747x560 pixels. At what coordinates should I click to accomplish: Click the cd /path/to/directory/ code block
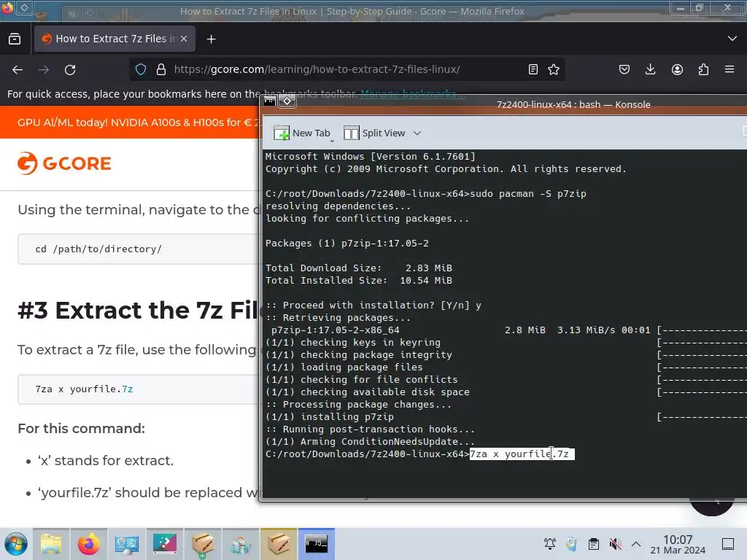[x=138, y=249]
